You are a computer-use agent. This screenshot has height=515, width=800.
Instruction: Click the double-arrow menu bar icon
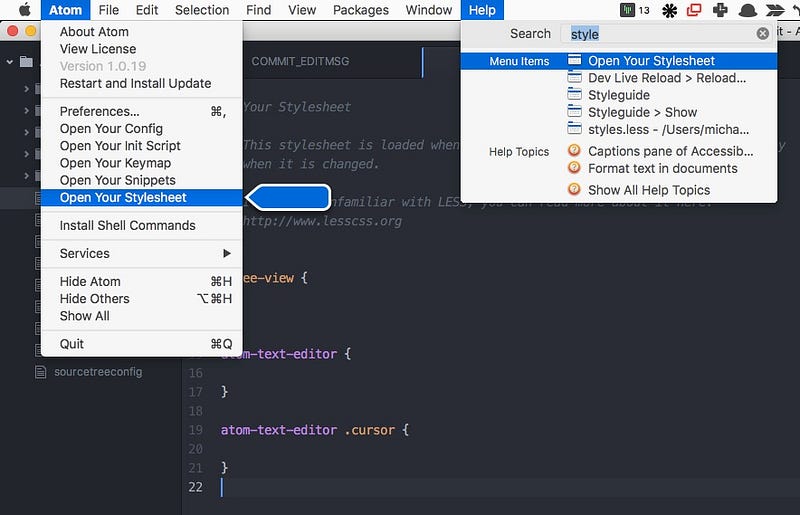775,10
